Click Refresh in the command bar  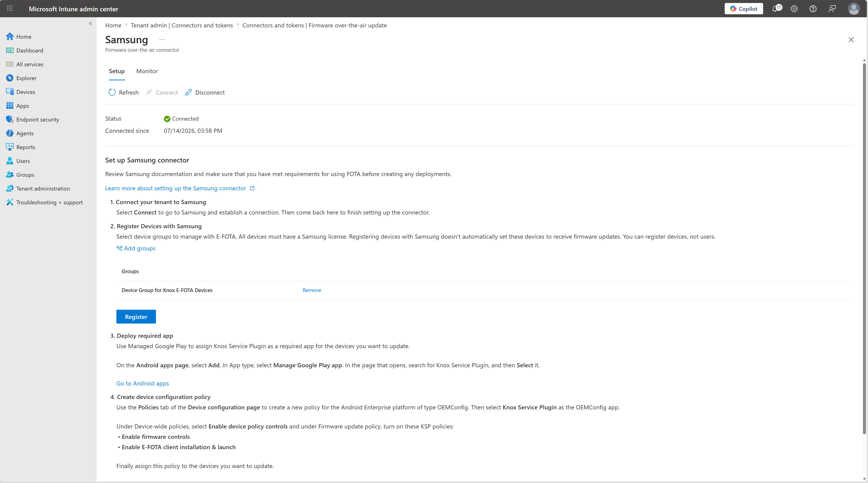tap(124, 92)
